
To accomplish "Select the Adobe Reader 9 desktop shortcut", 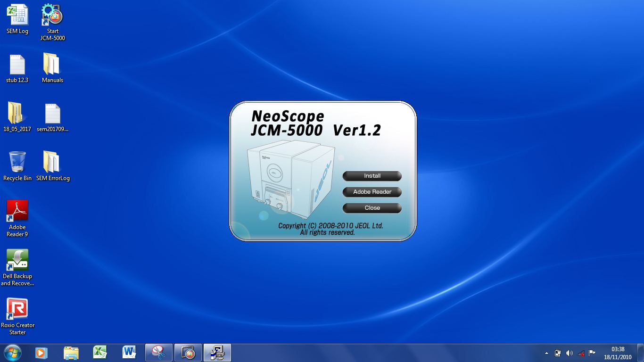I will (x=17, y=219).
